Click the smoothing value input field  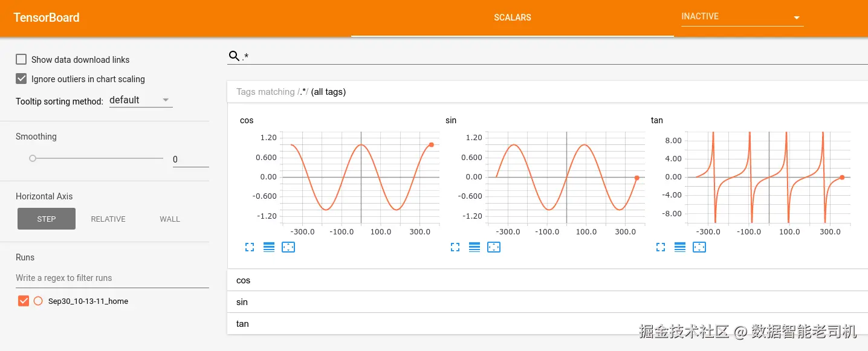click(190, 159)
